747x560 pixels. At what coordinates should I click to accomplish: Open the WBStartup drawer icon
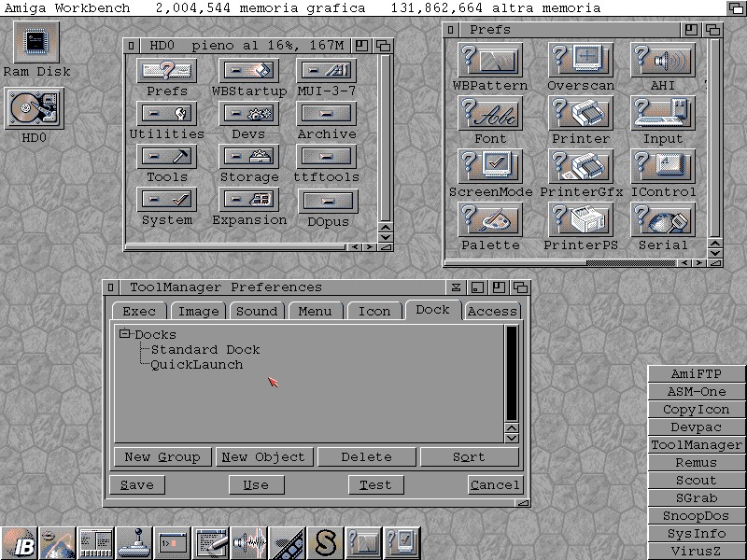tap(248, 71)
